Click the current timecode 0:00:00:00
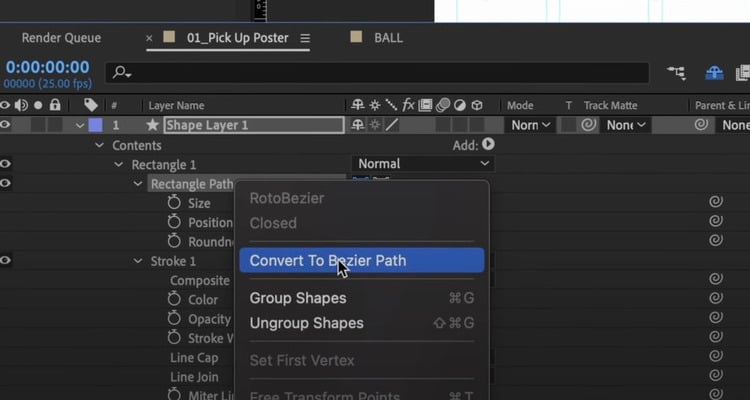The height and width of the screenshot is (400, 750). (48, 67)
